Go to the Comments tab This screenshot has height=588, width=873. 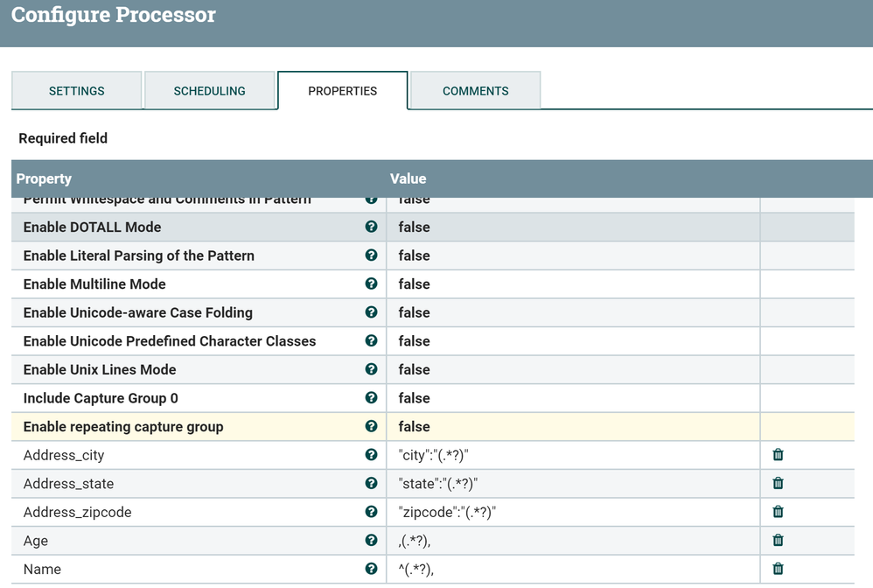476,91
